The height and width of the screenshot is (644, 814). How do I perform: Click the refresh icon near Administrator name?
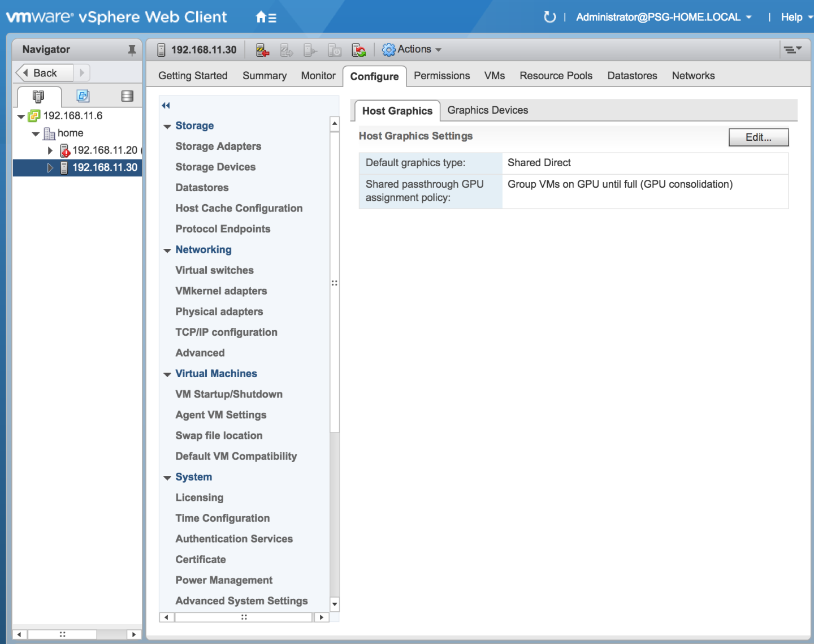tap(549, 17)
